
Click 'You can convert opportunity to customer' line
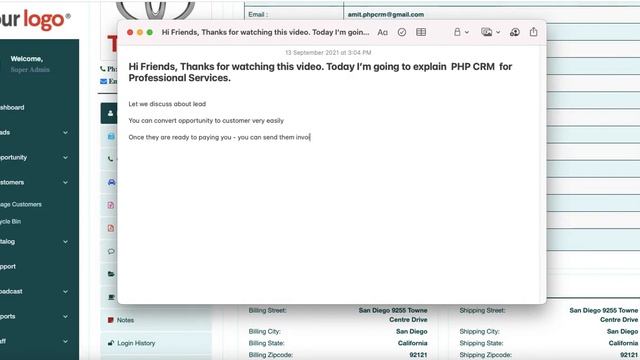coord(206,121)
